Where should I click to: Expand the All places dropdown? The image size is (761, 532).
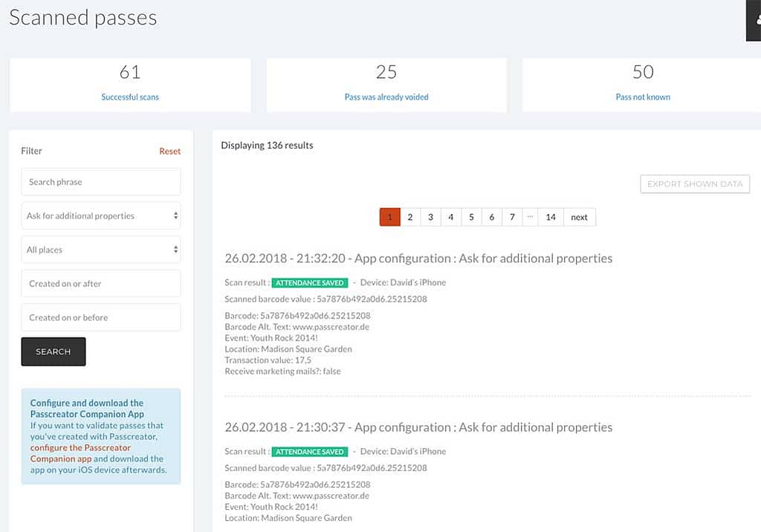click(x=101, y=250)
